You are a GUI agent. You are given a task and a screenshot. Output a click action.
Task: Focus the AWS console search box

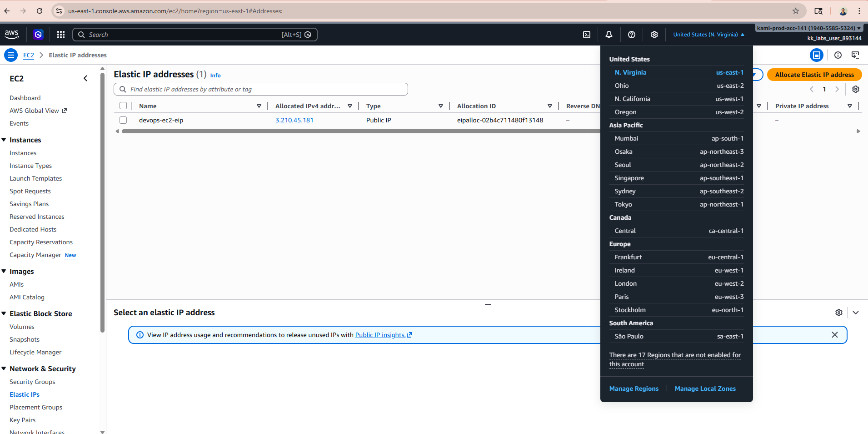tap(195, 35)
